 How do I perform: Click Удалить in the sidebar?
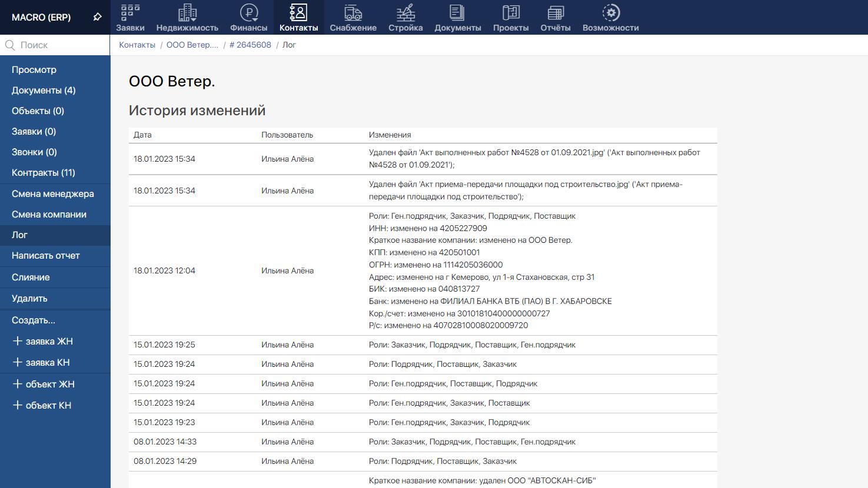29,299
